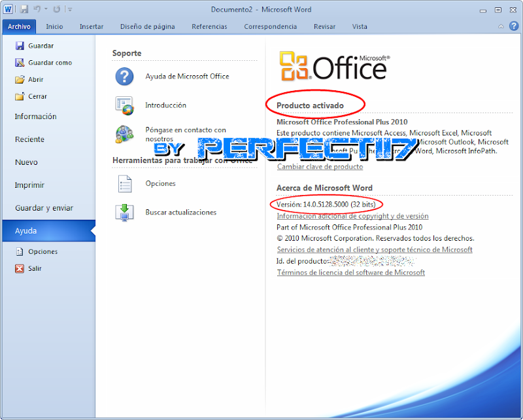This screenshot has height=420, width=523.
Task: Open Servicios de atención al cliente link
Action: [x=375, y=249]
